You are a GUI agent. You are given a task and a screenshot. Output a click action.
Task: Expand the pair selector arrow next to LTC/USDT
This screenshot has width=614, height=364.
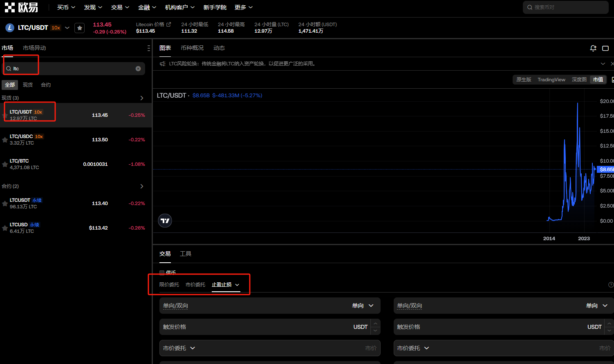coord(67,28)
